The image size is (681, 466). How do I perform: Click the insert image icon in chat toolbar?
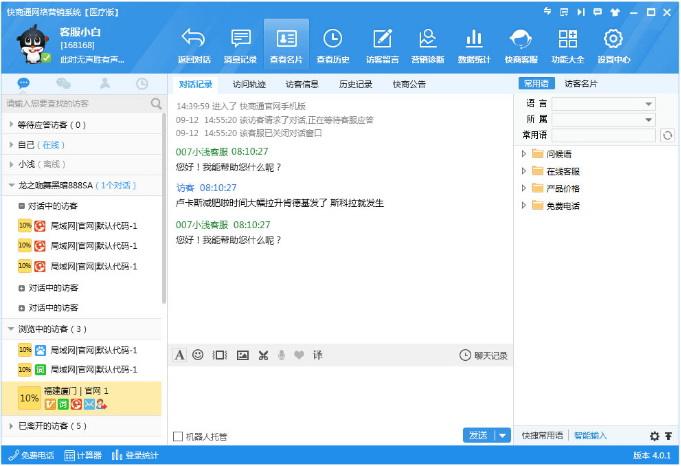241,355
